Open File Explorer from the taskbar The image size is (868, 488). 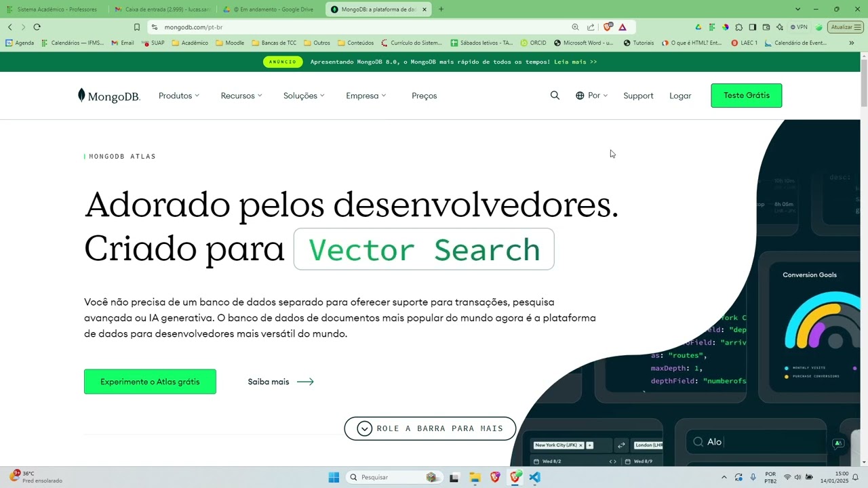point(475,477)
